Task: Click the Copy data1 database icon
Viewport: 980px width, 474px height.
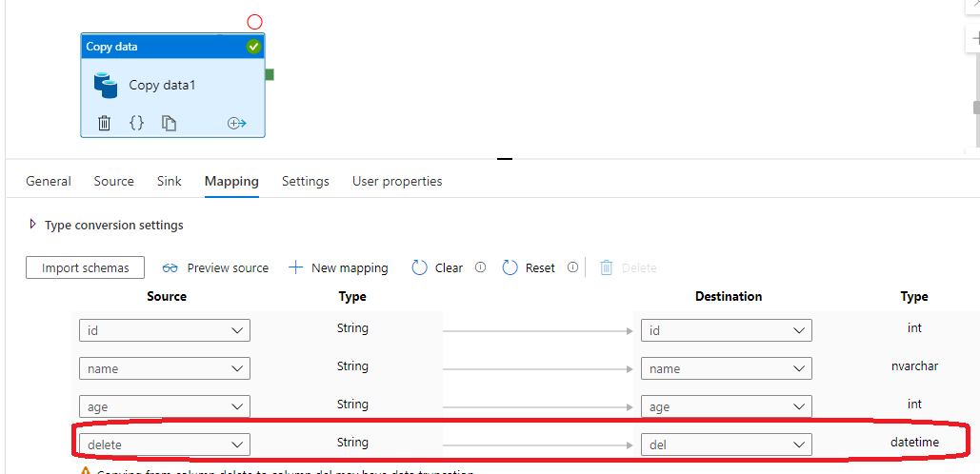Action: (105, 85)
